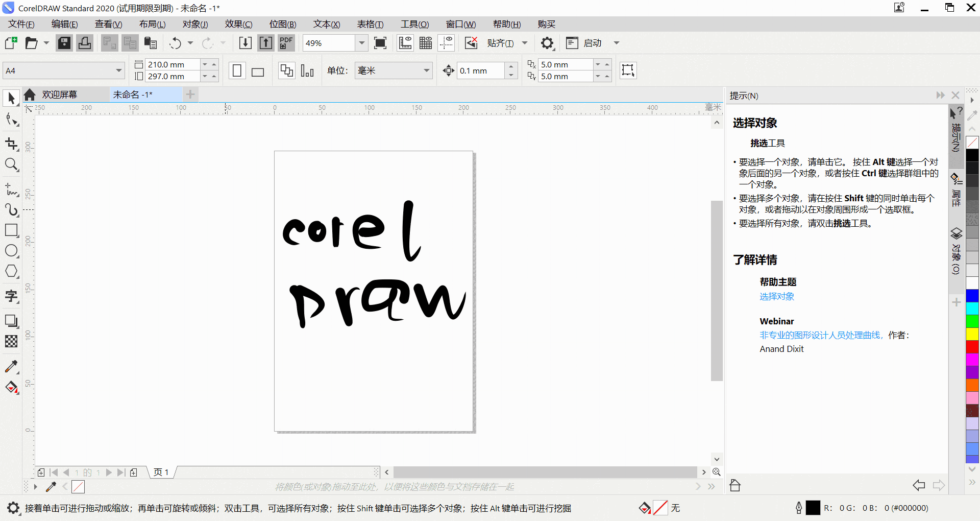
Task: Pick the Rectangle tool
Action: [x=11, y=230]
